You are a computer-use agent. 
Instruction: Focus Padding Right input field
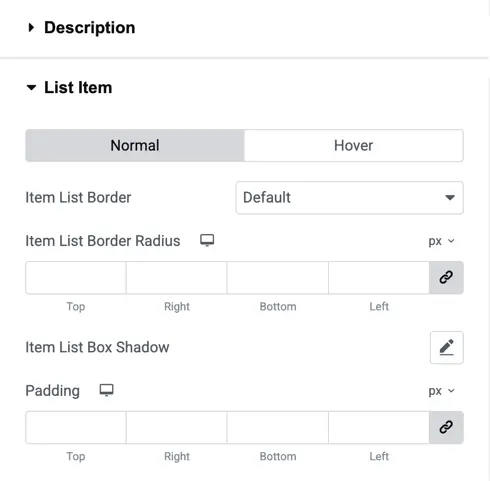click(177, 428)
